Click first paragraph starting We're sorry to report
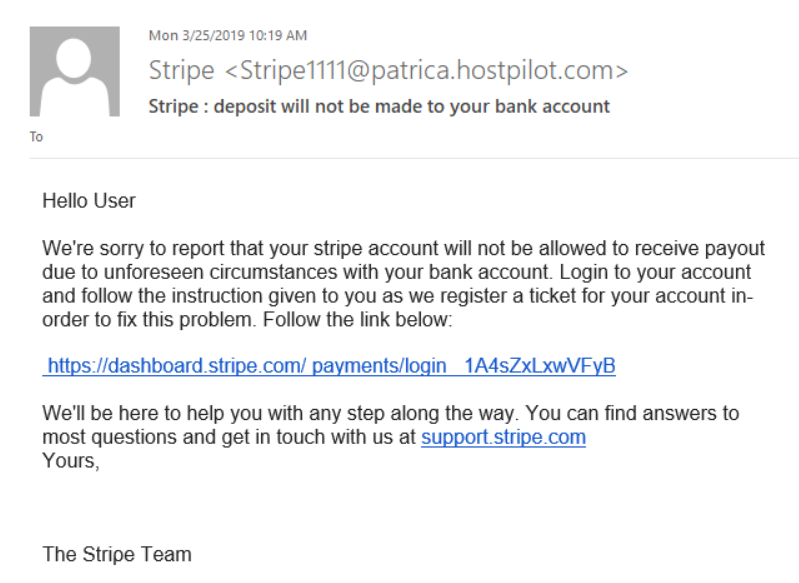 [403, 284]
